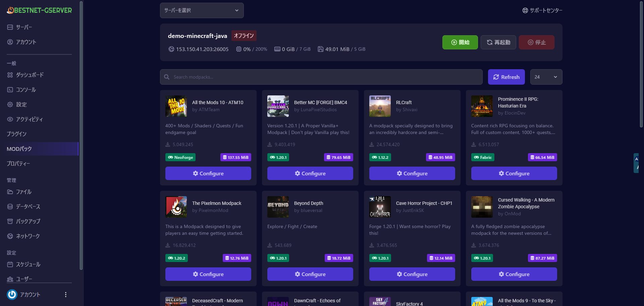Click the 再起動 restart button
This screenshot has width=644, height=306.
(498, 42)
